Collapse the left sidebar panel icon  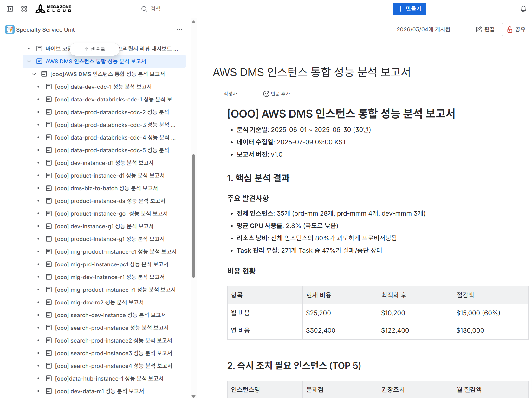click(x=10, y=9)
